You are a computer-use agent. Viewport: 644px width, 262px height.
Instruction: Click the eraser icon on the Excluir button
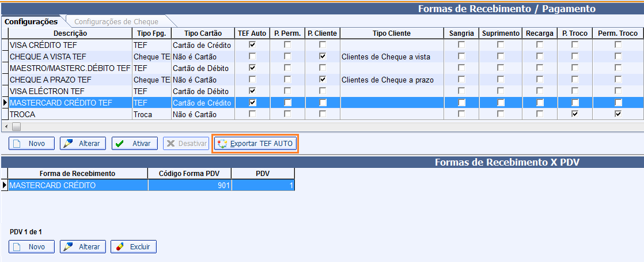pos(120,247)
